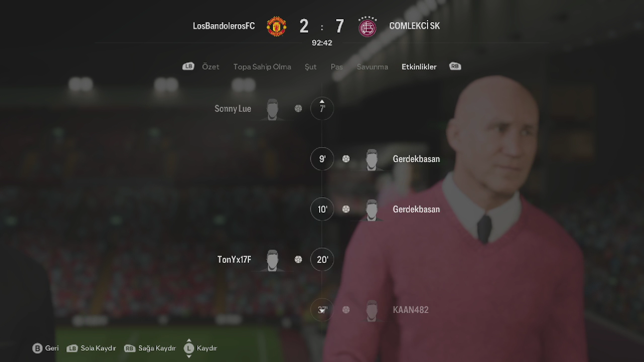Select the LB bumper icon beside Özet

(x=188, y=66)
